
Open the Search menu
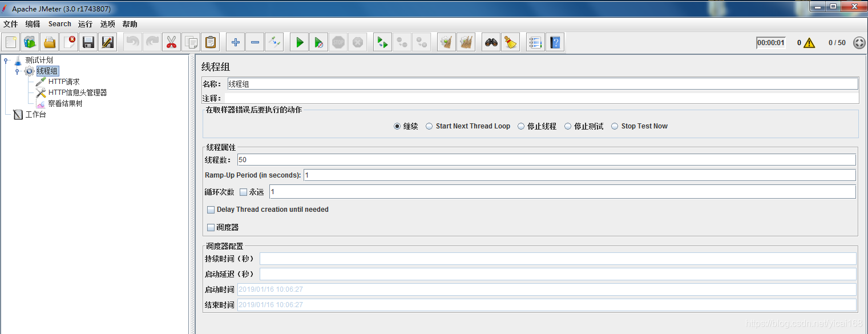60,24
